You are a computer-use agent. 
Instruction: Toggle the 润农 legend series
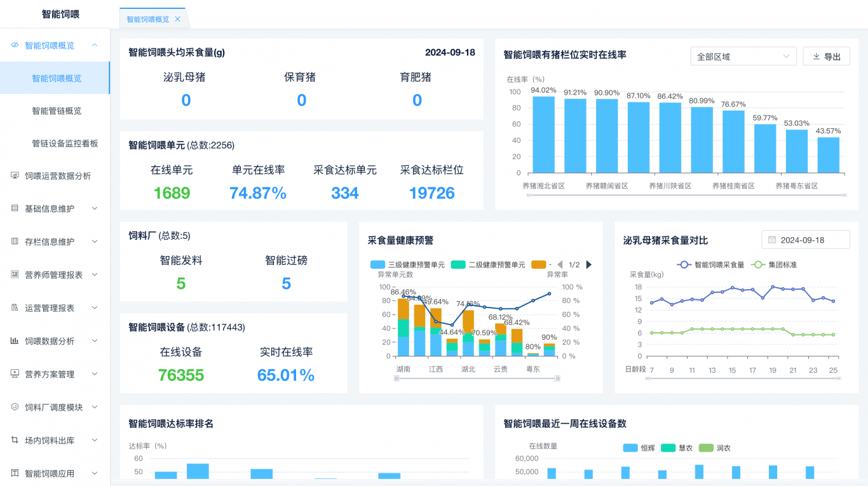715,448
